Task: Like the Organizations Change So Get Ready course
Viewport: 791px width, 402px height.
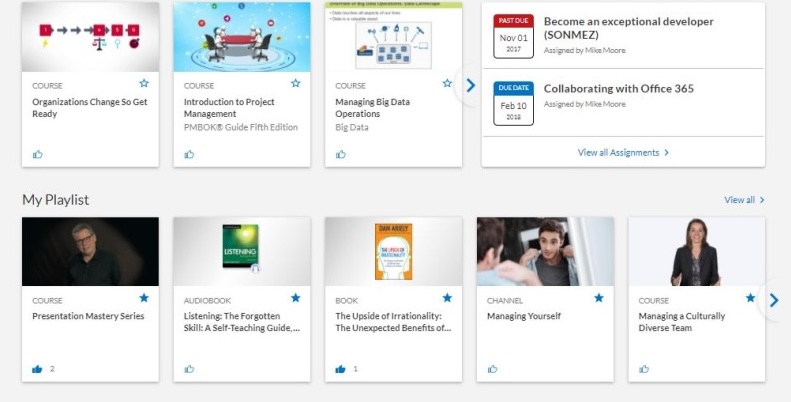Action: [x=38, y=154]
